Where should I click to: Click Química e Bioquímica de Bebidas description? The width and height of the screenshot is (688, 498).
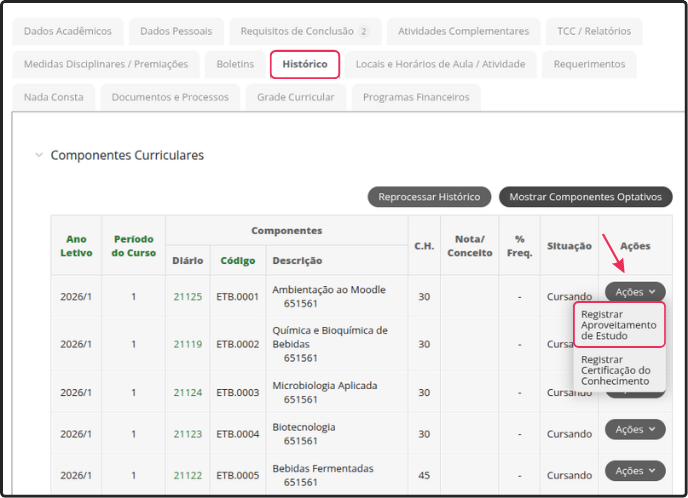[330, 337]
